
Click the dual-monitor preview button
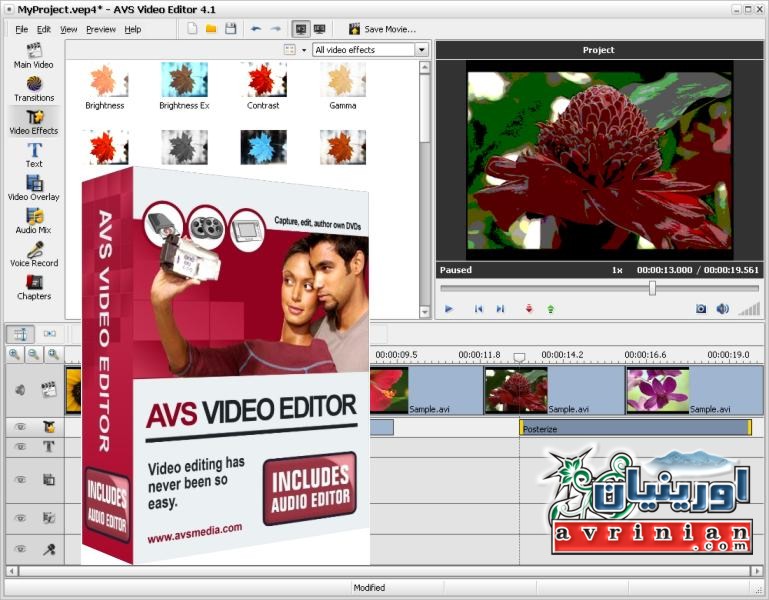[320, 29]
